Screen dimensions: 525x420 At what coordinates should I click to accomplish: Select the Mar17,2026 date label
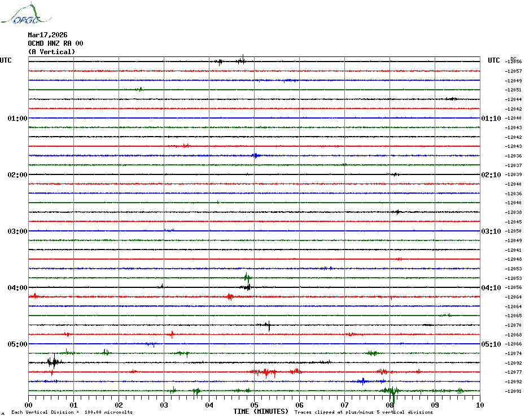click(47, 35)
